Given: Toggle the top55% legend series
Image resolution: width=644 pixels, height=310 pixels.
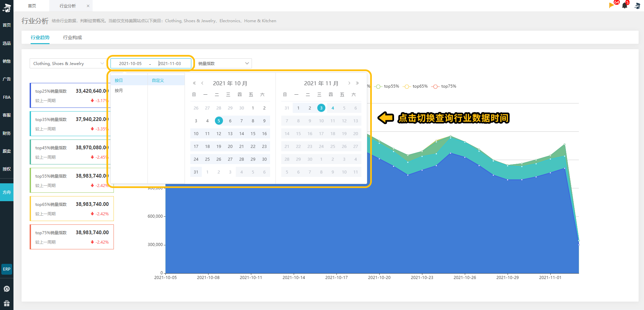Looking at the screenshot, I should (x=387, y=87).
